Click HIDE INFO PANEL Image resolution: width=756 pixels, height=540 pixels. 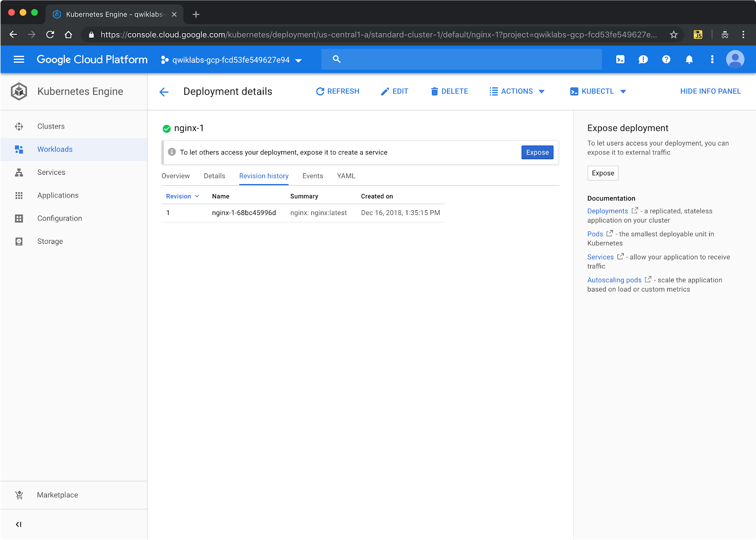click(x=710, y=92)
